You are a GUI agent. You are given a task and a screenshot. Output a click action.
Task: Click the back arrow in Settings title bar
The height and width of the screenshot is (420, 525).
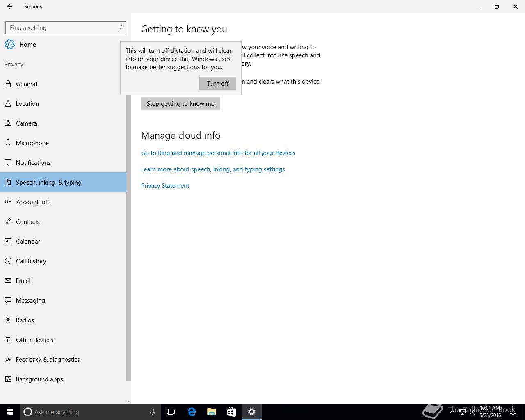(x=10, y=7)
